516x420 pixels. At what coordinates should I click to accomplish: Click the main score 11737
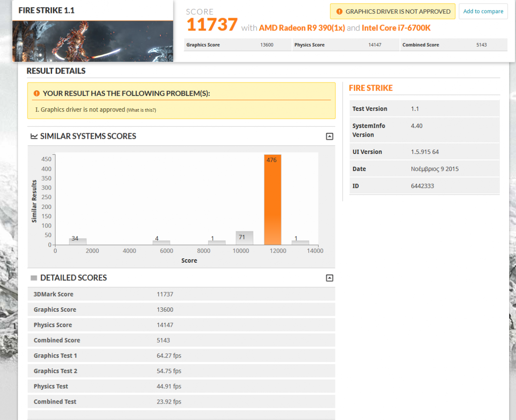tap(212, 25)
